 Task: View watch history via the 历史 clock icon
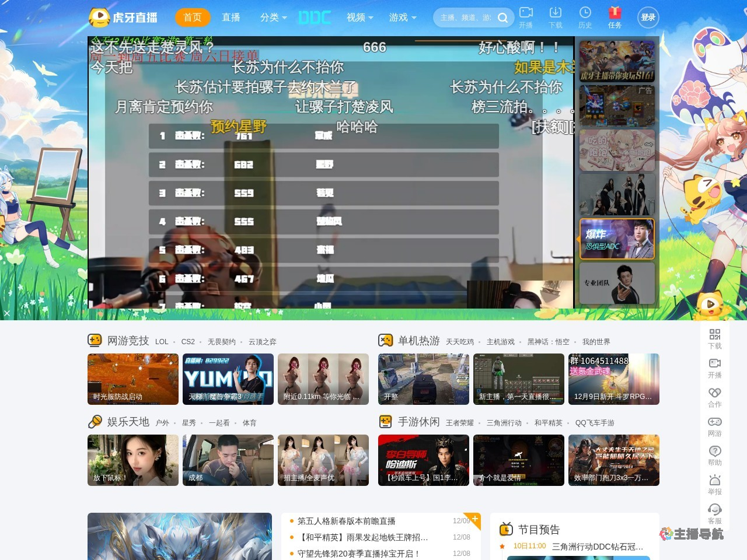585,16
